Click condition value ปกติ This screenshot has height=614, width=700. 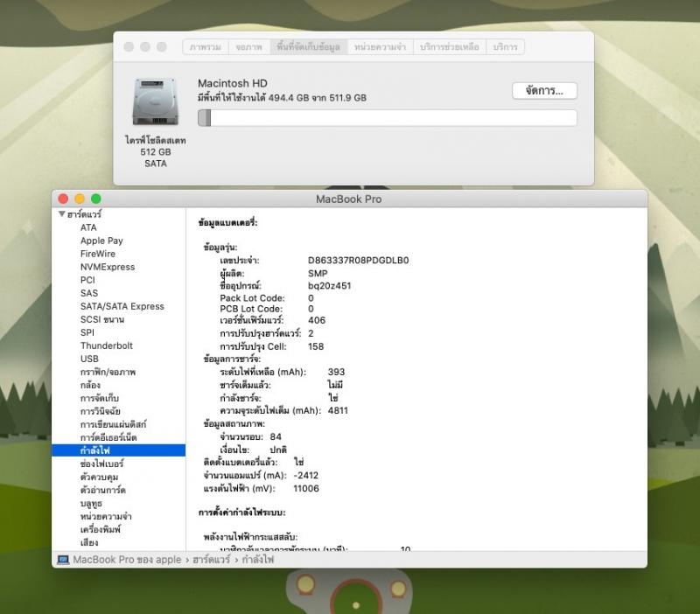278,450
